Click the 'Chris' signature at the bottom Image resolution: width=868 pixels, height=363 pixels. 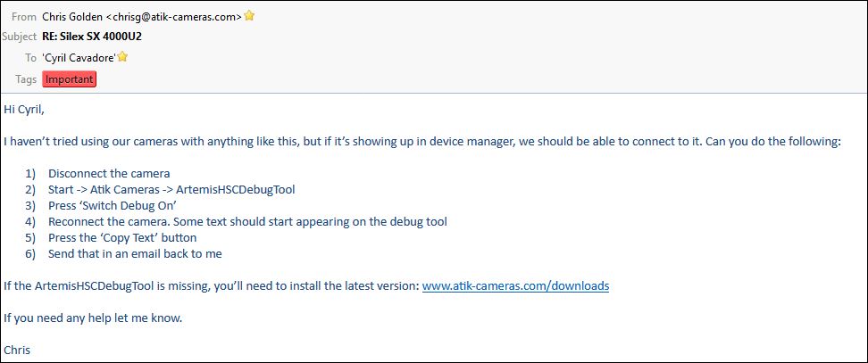coord(17,350)
